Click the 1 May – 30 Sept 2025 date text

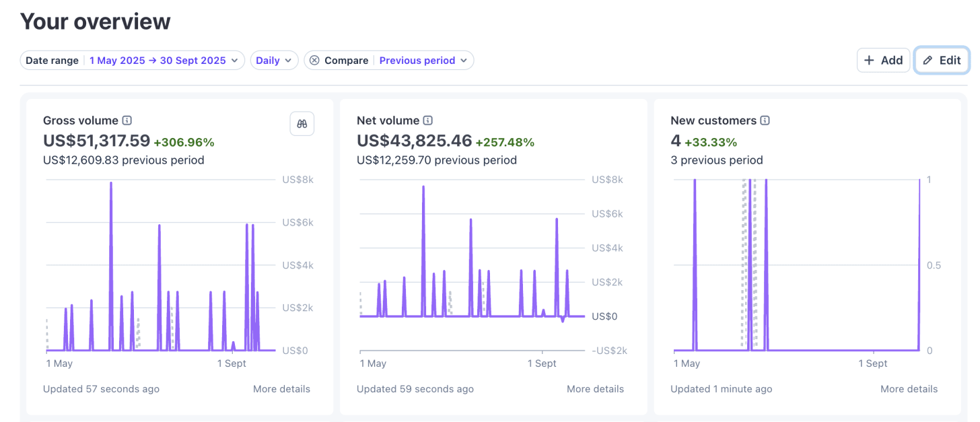click(157, 61)
